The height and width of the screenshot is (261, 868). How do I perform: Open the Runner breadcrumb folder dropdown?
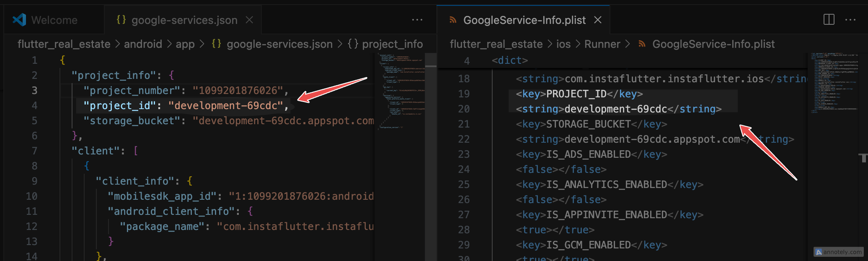tap(602, 44)
